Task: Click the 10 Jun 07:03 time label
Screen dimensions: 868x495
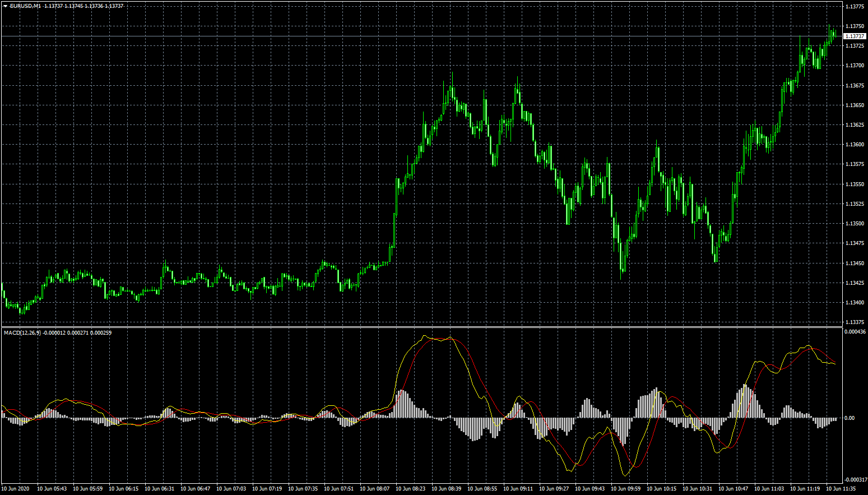Action: [231, 489]
